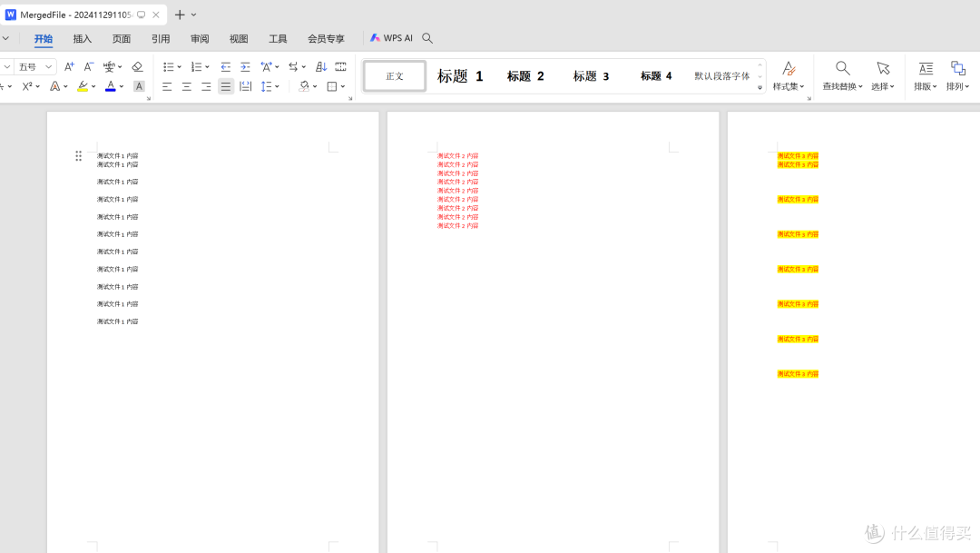Screen dimensions: 980x553
Task: Click first red 测试文件2 内容 line
Action: pos(457,156)
